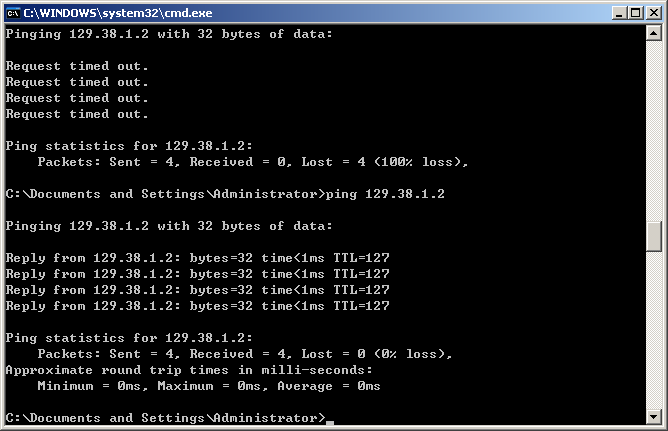Close the cmd.exe window

[x=654, y=13]
